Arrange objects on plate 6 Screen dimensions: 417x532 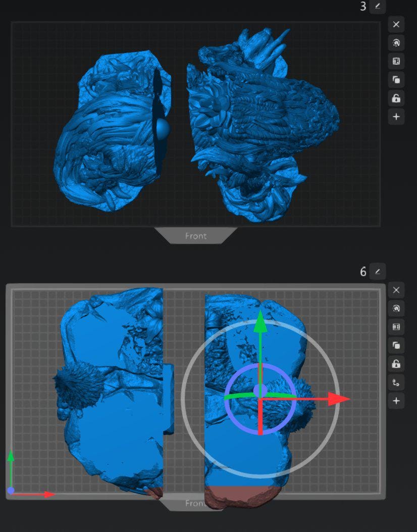tap(396, 327)
